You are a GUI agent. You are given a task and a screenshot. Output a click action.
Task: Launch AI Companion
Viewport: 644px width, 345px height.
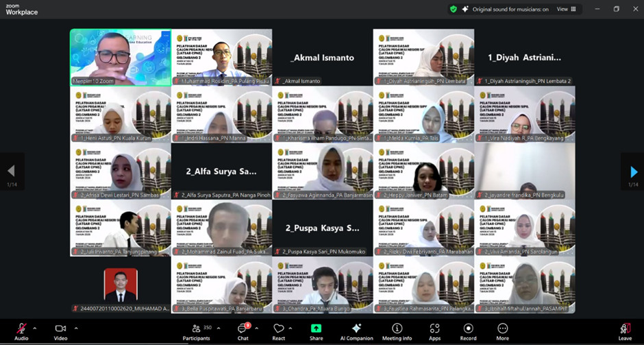click(x=356, y=330)
